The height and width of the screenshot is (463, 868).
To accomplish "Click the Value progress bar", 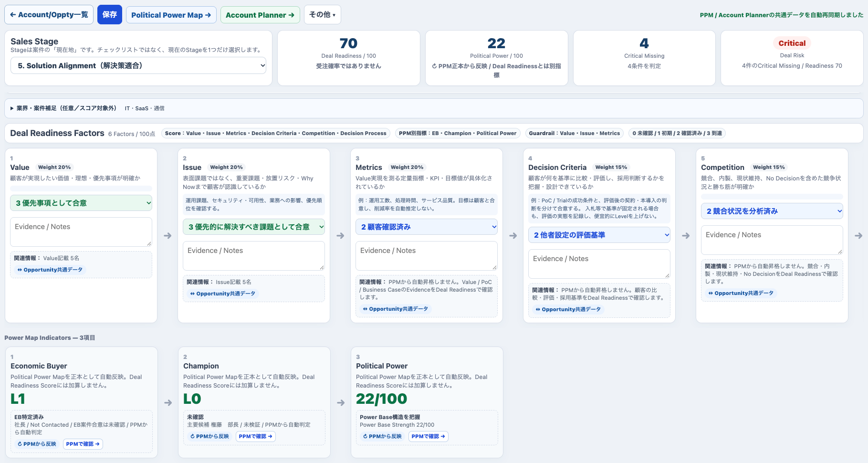I will (81, 189).
